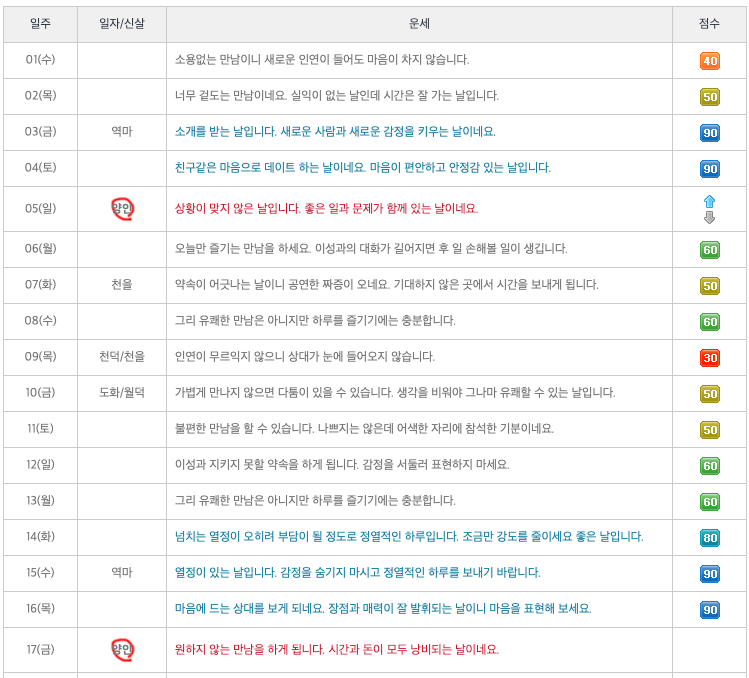Click the red-circled 양인 mark in the 17(금) row
This screenshot has height=678, width=749.
click(x=122, y=650)
